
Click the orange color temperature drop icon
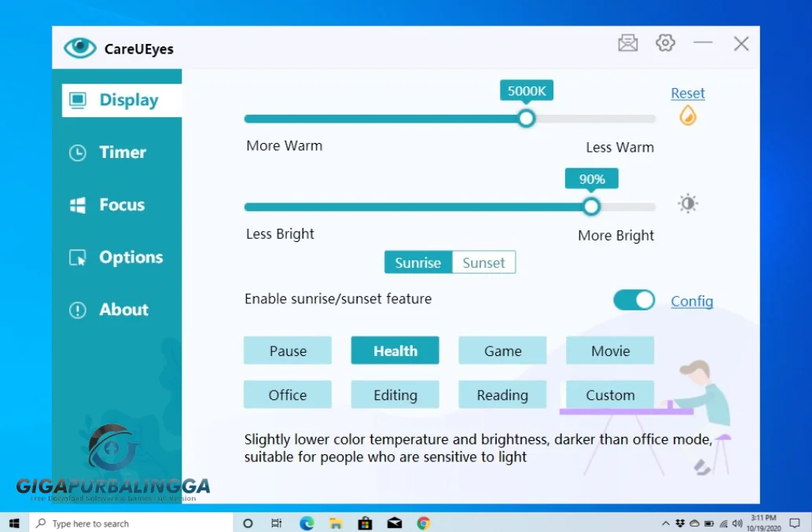(x=688, y=115)
